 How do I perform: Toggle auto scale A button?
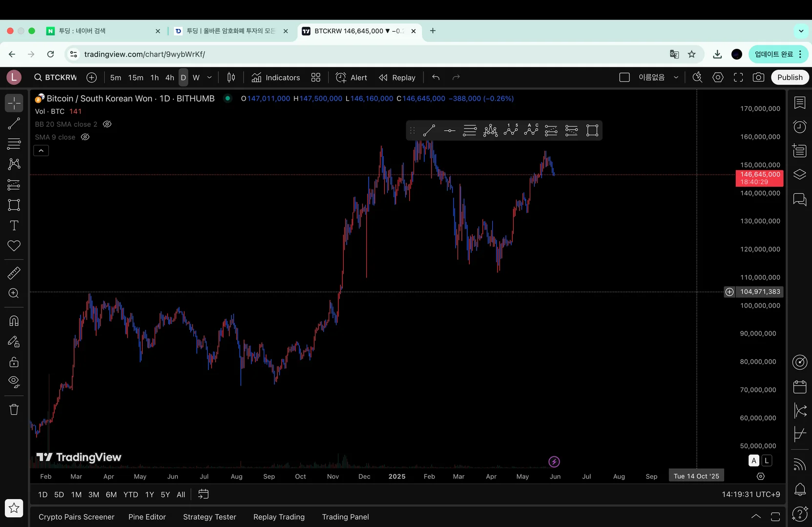754,461
